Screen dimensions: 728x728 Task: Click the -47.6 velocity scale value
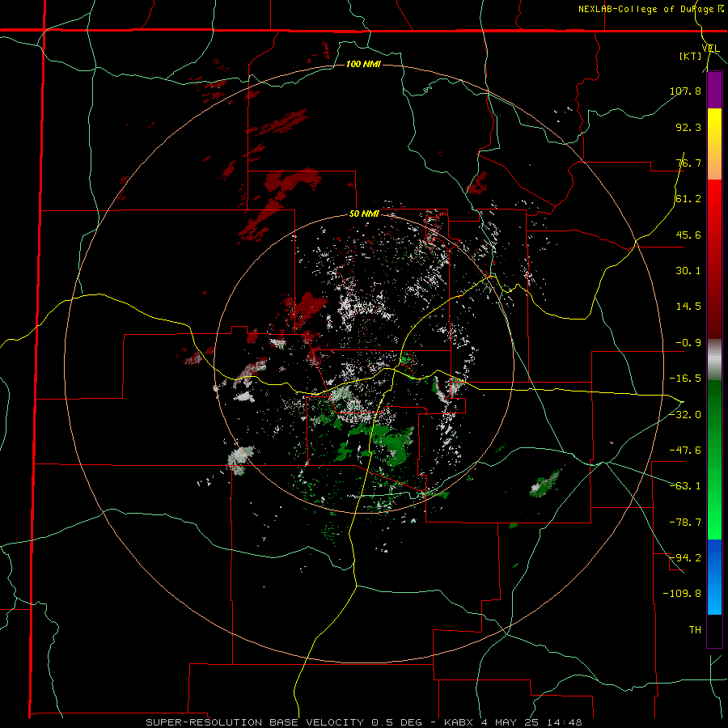[685, 451]
